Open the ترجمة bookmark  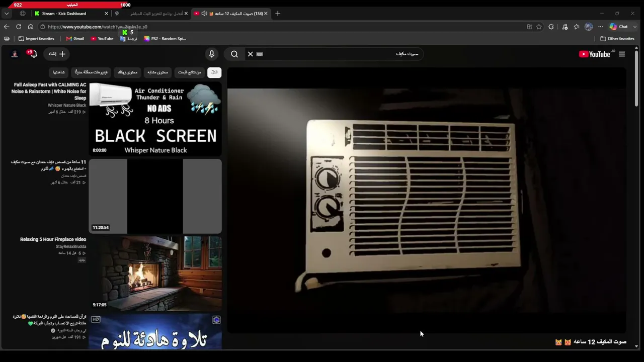(x=129, y=39)
